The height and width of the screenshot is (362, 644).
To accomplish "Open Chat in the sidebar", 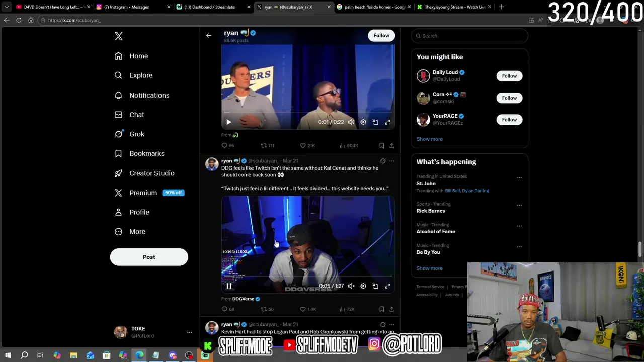I will [x=129, y=115].
